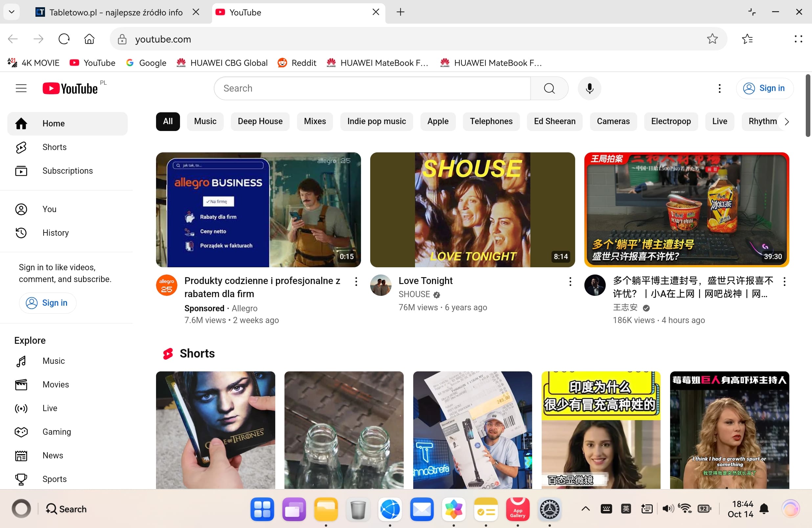This screenshot has width=812, height=528.
Task: Bookmark page with address bar star
Action: pos(712,39)
